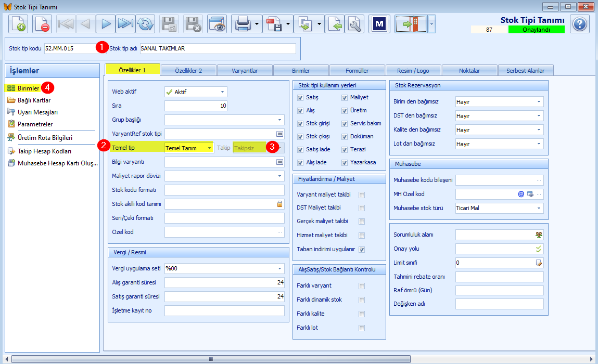Uncheck the Satış usage checkbox
598x364 pixels.
tap(300, 98)
